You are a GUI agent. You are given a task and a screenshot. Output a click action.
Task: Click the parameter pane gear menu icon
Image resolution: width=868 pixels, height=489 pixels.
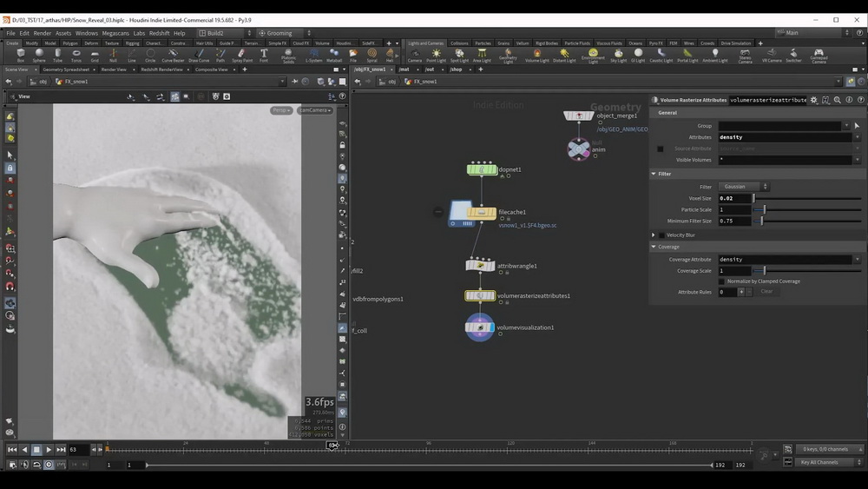pyautogui.click(x=814, y=100)
